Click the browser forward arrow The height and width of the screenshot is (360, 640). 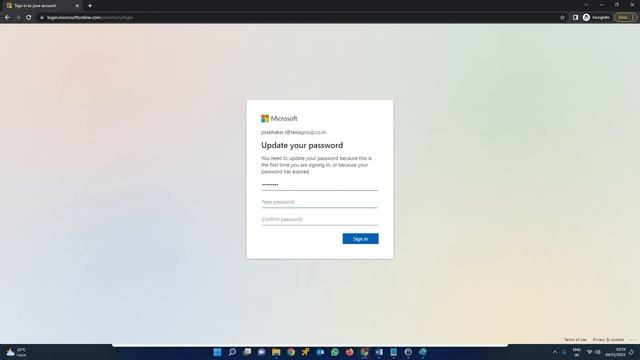[18, 18]
